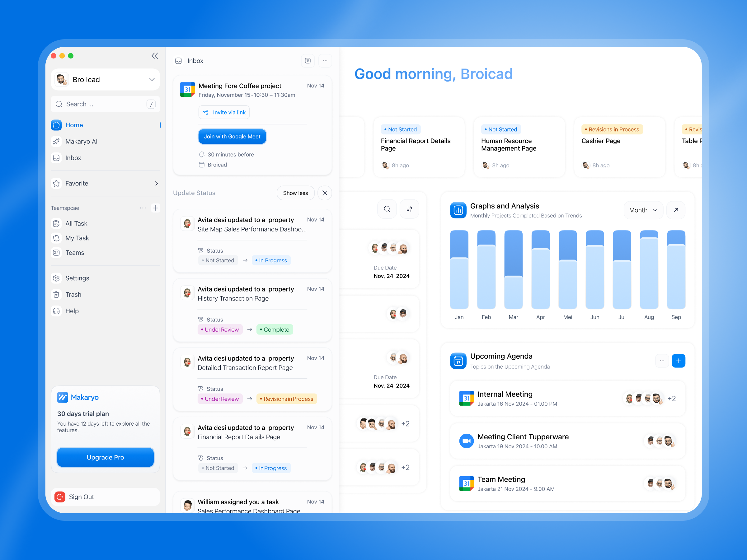Expand the Favorite section
Screen dimensions: 747x560
[x=156, y=183]
